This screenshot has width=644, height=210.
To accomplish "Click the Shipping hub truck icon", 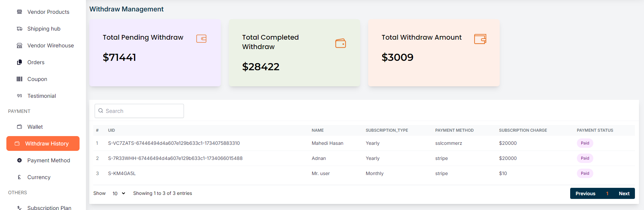I will point(19,29).
